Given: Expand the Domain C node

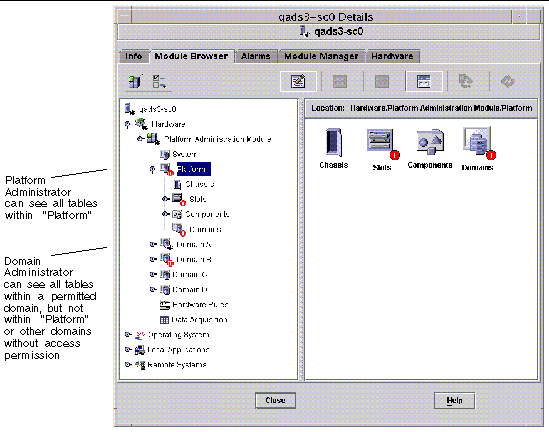Looking at the screenshot, I should [x=153, y=274].
